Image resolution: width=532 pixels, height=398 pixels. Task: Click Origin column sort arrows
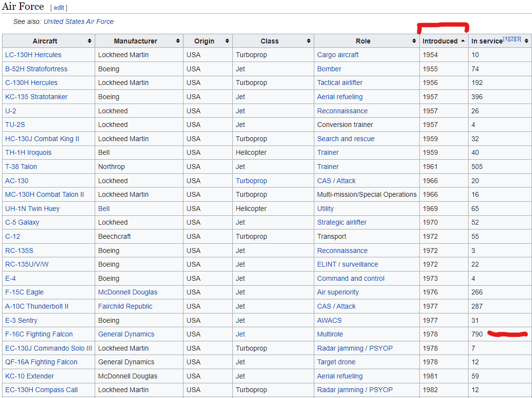tap(227, 41)
